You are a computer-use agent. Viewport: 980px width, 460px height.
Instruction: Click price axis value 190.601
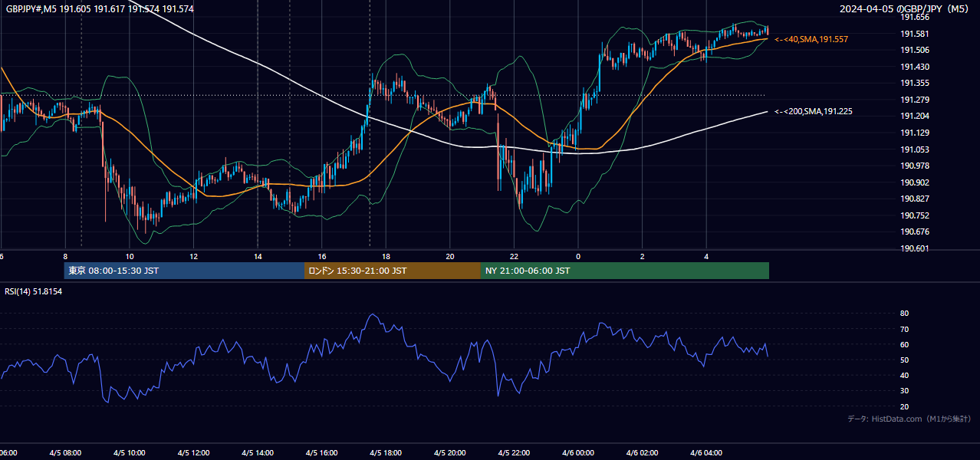coord(915,248)
